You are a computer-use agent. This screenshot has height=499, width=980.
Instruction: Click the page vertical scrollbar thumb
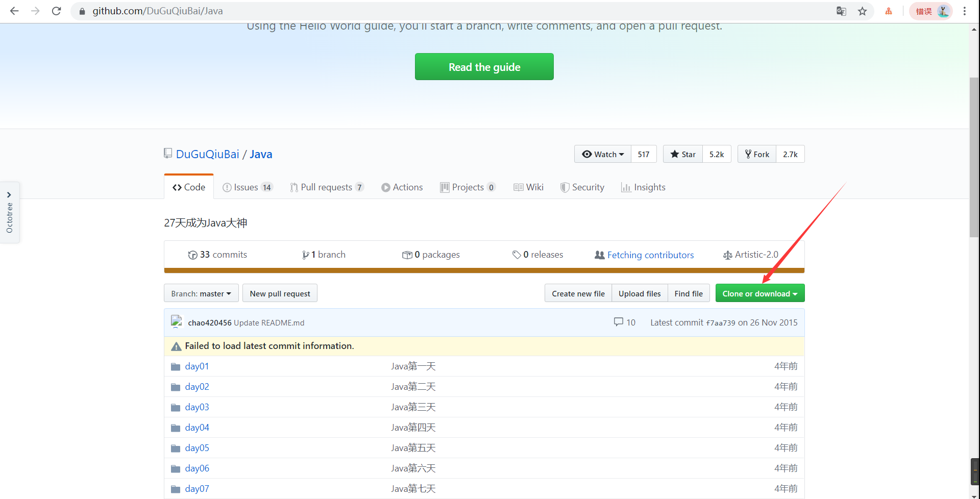pyautogui.click(x=974, y=157)
